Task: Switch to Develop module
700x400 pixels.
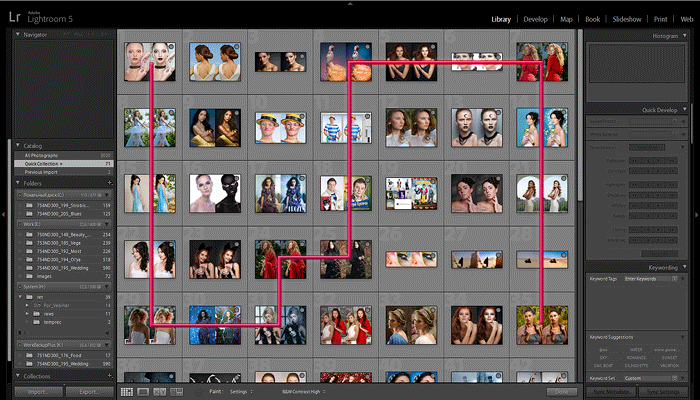Action: (x=535, y=19)
